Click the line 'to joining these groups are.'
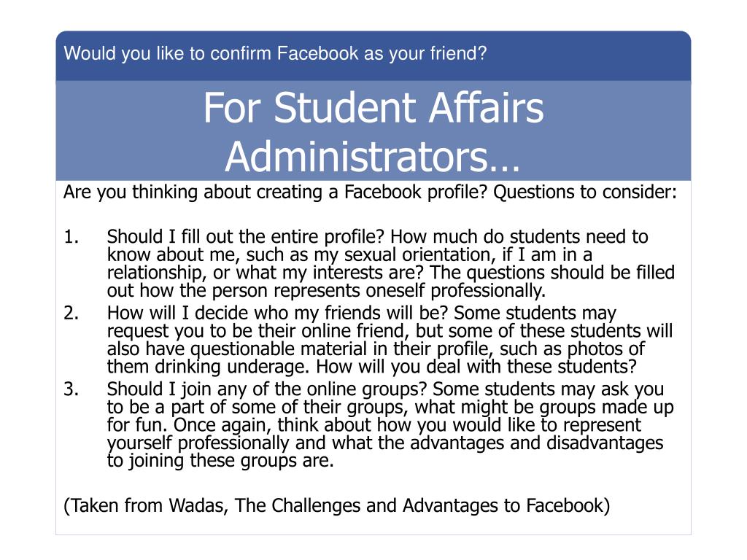Image resolution: width=747 pixels, height=560 pixels. point(220,461)
